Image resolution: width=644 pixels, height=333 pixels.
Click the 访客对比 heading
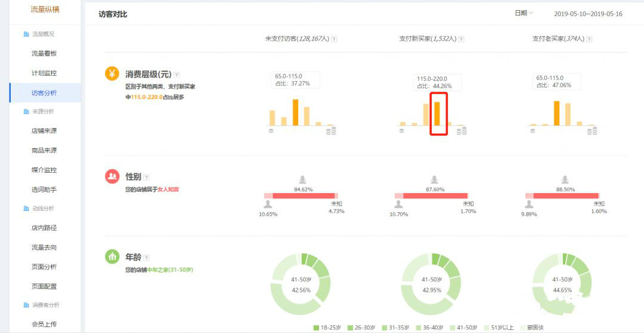point(113,14)
